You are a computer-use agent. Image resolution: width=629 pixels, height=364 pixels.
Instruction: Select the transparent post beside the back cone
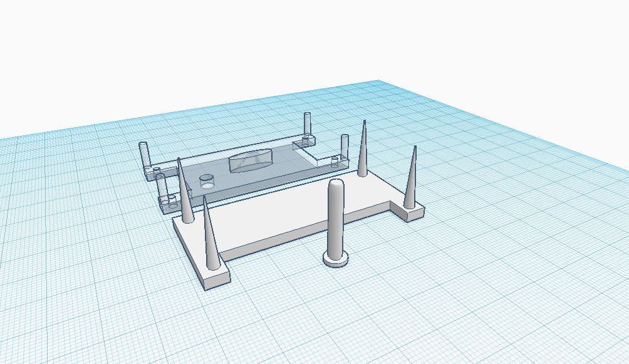coord(345,147)
